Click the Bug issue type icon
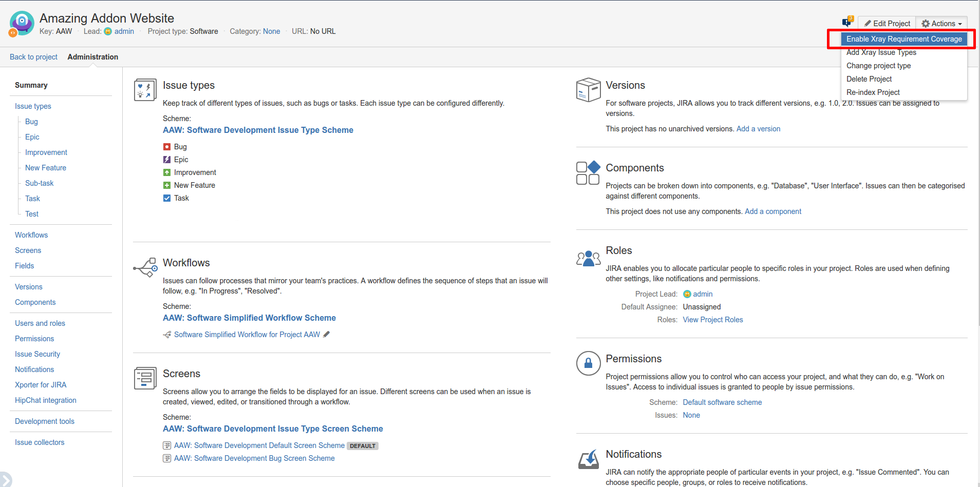The width and height of the screenshot is (980, 487). click(167, 147)
